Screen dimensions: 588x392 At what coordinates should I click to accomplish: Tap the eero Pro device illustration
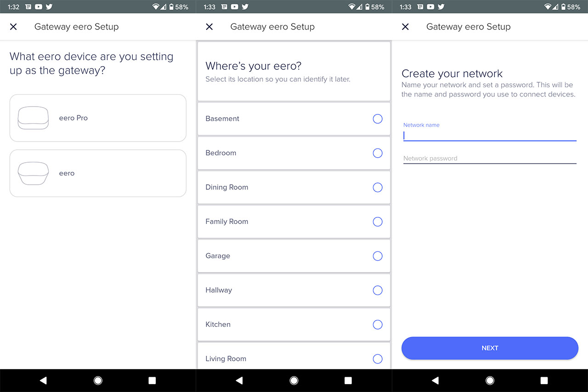33,118
